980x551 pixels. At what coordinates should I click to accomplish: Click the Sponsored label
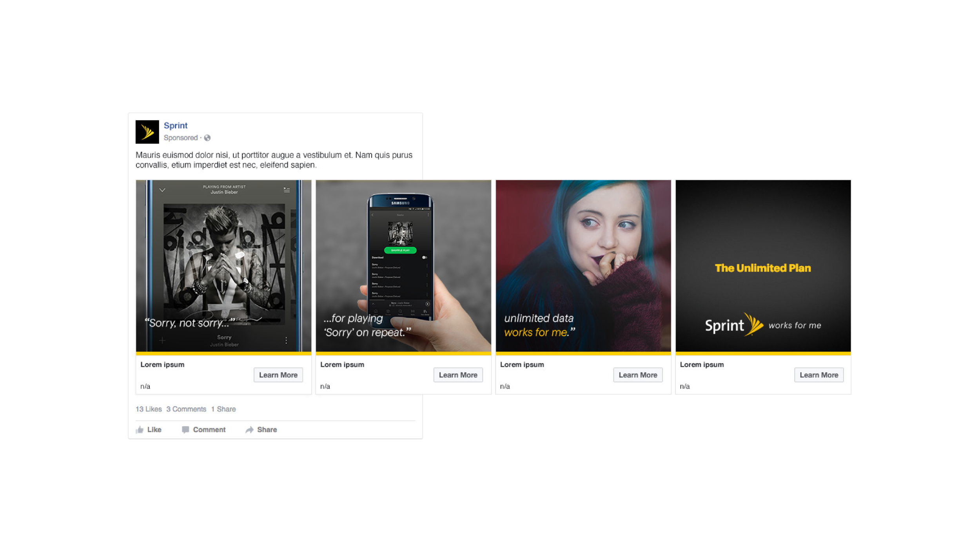pyautogui.click(x=181, y=138)
